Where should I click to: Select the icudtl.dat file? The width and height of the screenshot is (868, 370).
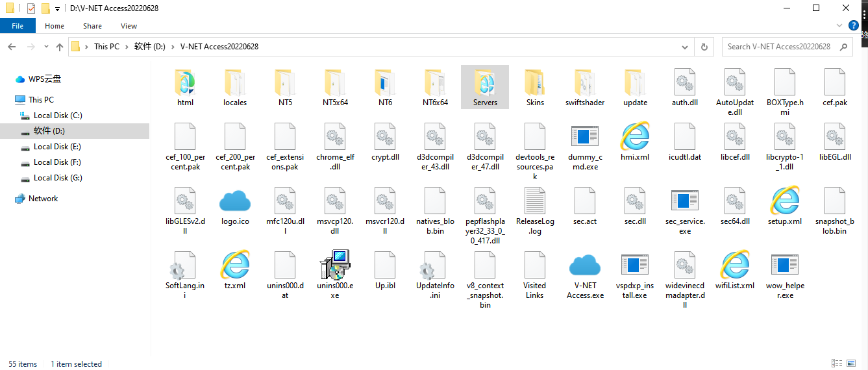click(x=685, y=142)
